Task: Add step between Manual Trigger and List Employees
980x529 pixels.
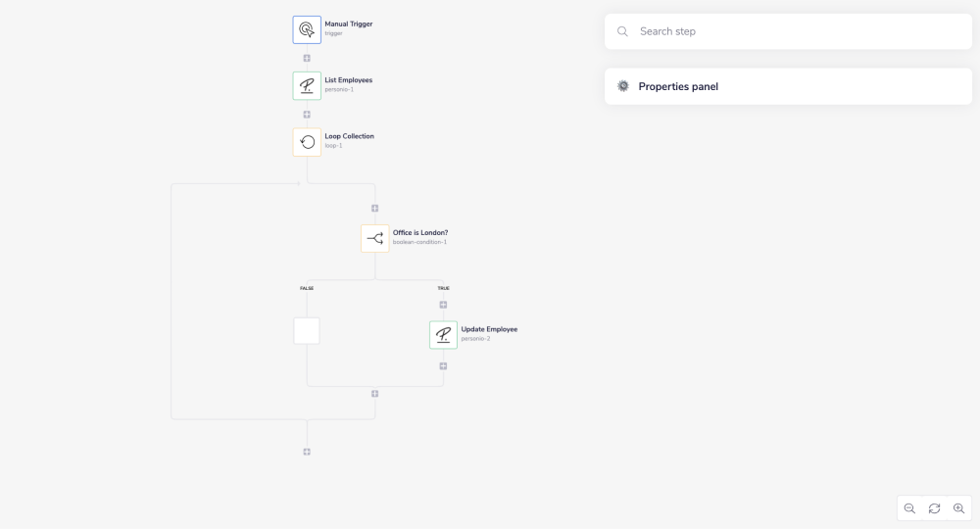Action: 307,58
